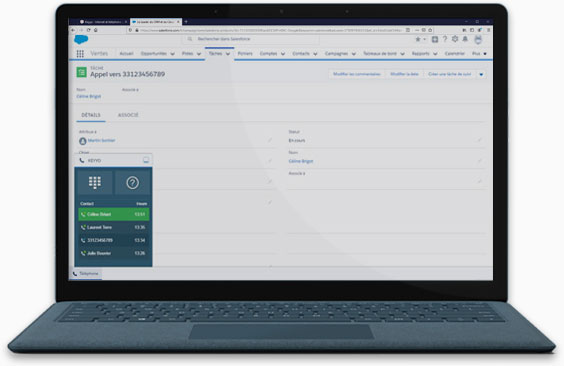The height and width of the screenshot is (366, 564).
Task: Click the pencil beside Associé à field
Action: coord(479,181)
